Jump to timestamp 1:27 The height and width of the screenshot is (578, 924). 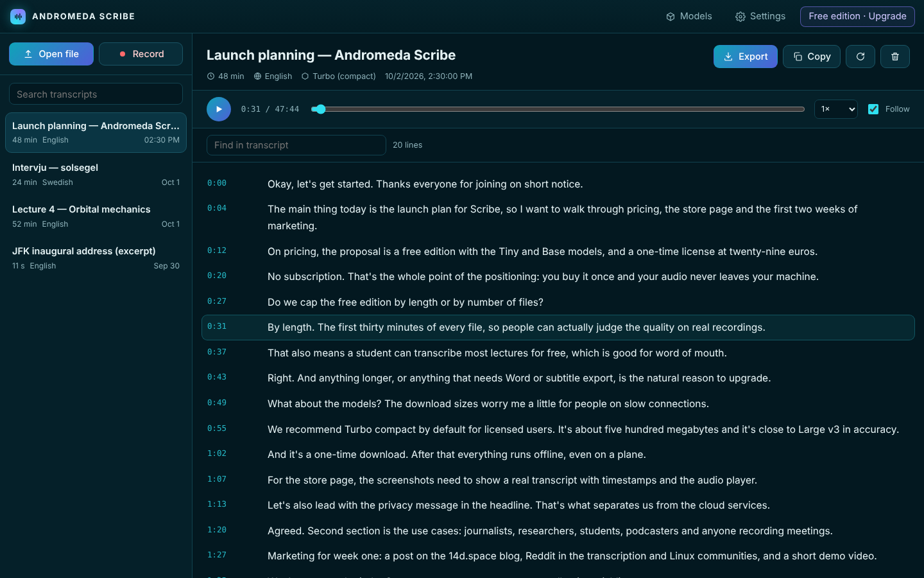217,555
